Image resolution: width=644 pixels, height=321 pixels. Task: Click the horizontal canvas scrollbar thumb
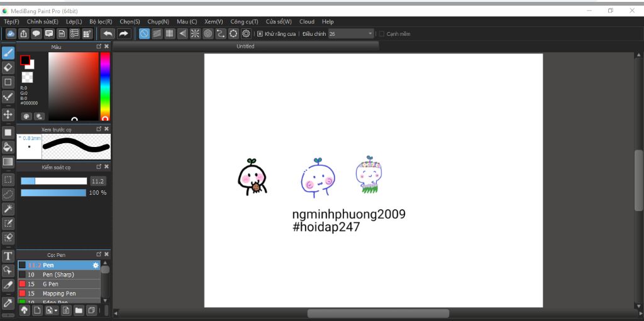378,313
